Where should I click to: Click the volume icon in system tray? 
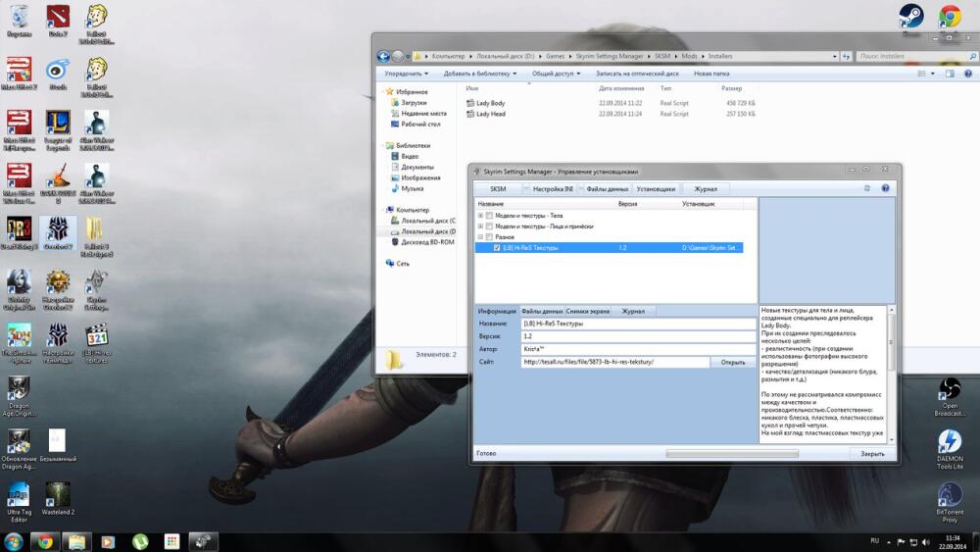tap(926, 542)
